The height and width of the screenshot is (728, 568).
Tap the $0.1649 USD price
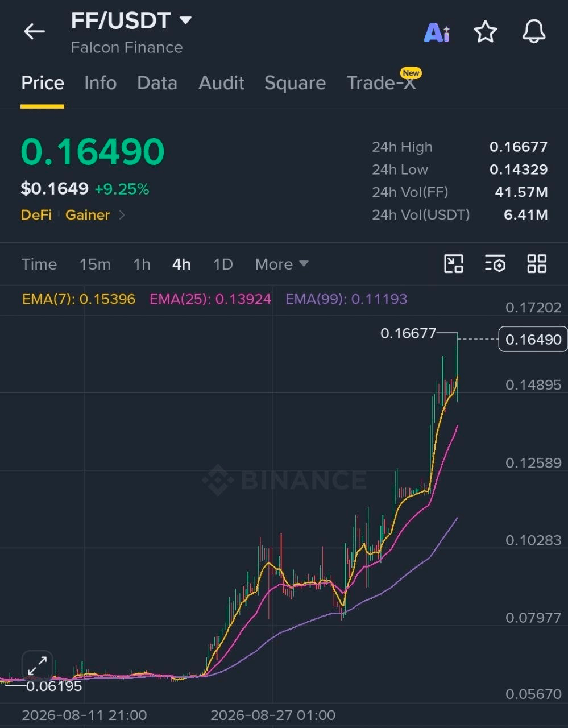55,189
